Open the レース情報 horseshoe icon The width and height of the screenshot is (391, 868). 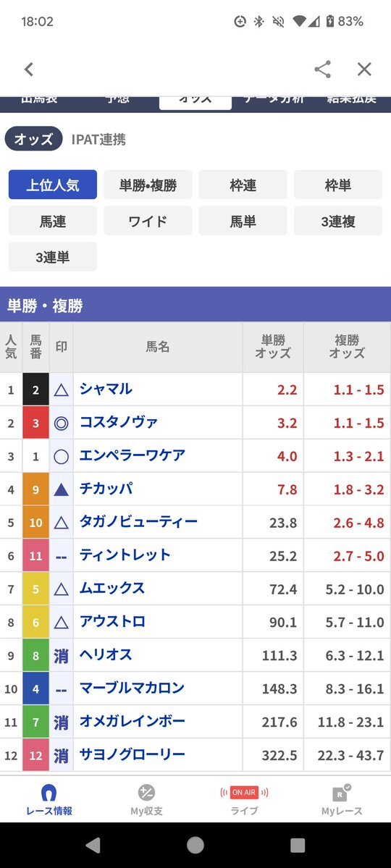click(x=49, y=793)
